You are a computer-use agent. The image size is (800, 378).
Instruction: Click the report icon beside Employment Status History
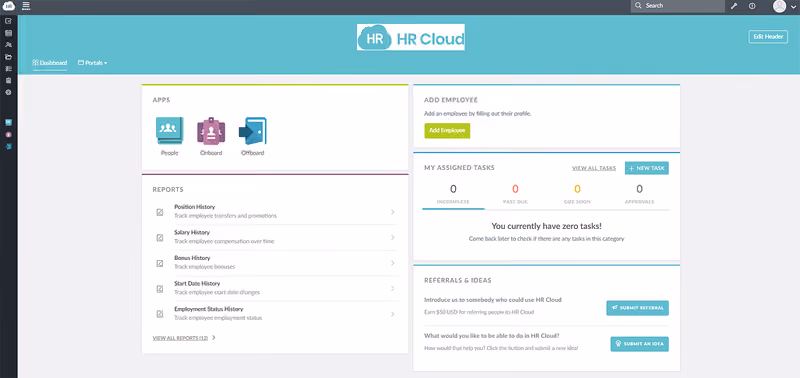click(x=160, y=314)
